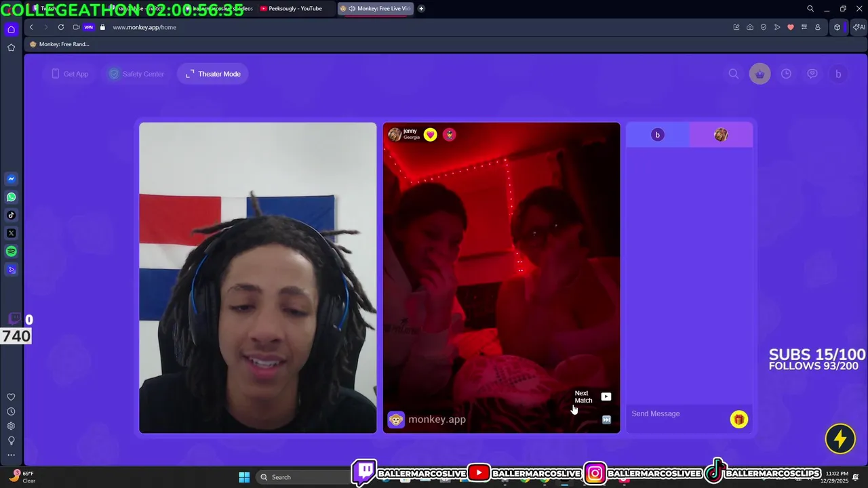Select the 'b' tab in chat panel
The height and width of the screenshot is (488, 868).
click(657, 135)
